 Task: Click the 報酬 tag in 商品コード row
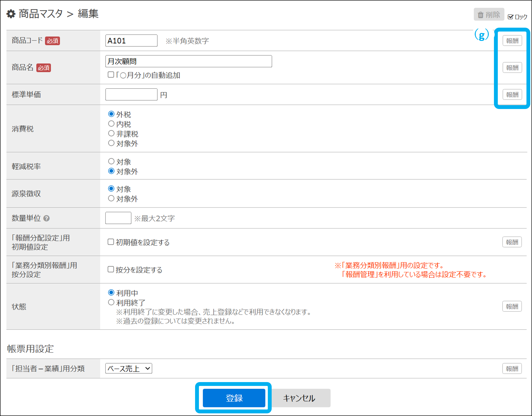pos(512,41)
